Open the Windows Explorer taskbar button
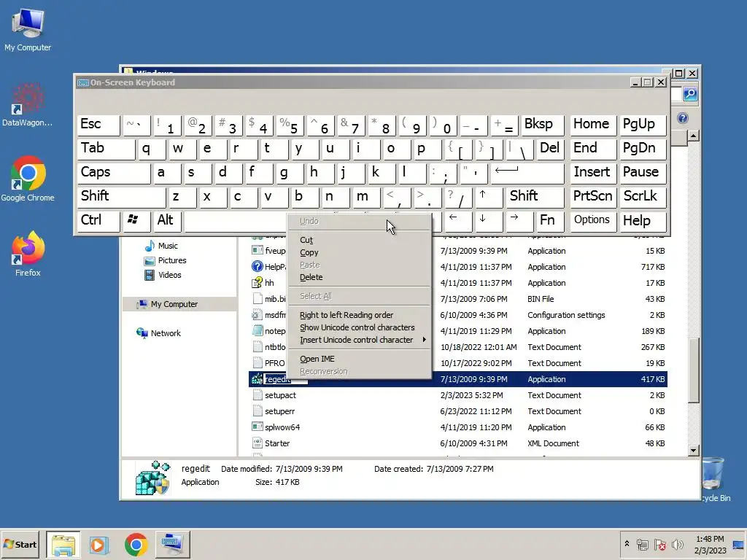The image size is (747, 560). (63, 544)
